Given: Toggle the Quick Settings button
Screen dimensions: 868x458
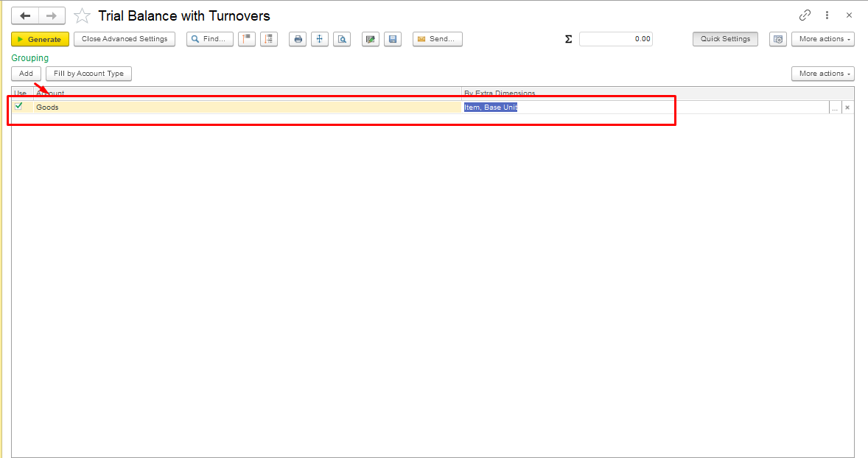Looking at the screenshot, I should (725, 39).
